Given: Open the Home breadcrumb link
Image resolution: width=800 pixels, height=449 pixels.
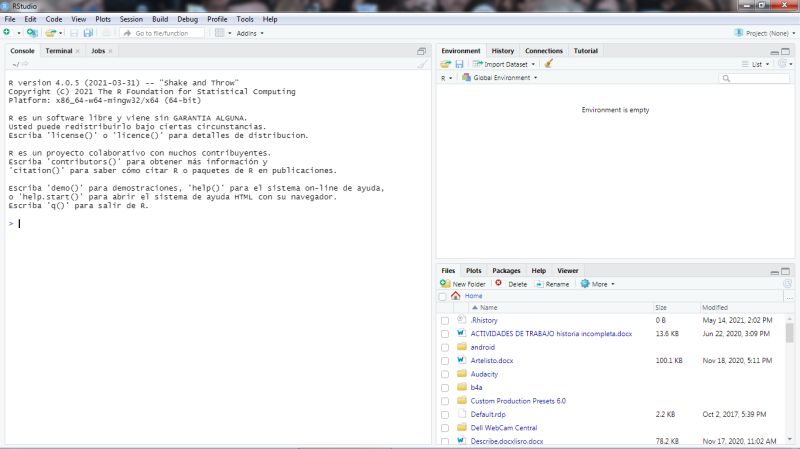Looking at the screenshot, I should click(x=473, y=296).
